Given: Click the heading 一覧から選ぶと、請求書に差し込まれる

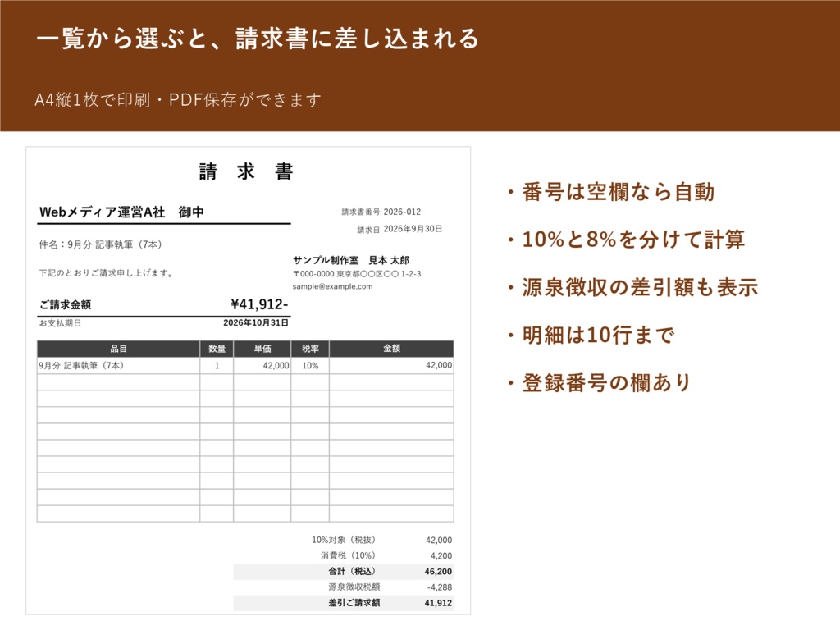Looking at the screenshot, I should (x=258, y=39).
